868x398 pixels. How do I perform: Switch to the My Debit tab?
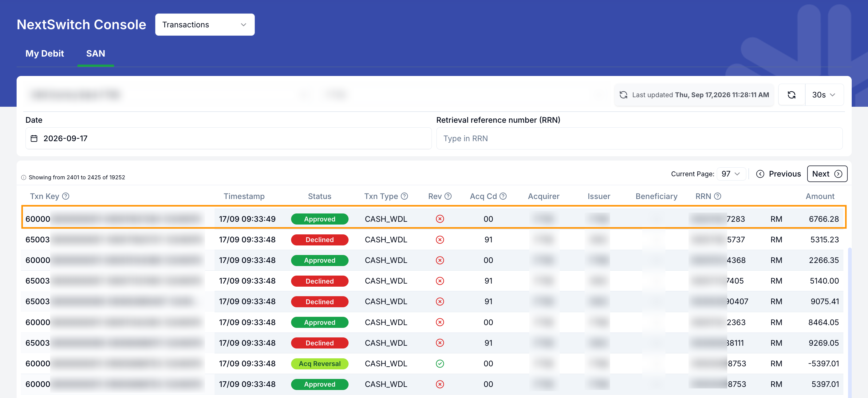click(45, 53)
